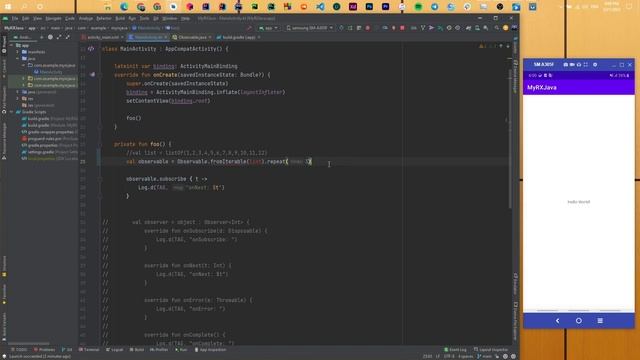Click the Make Project hammer icon

tap(250, 28)
